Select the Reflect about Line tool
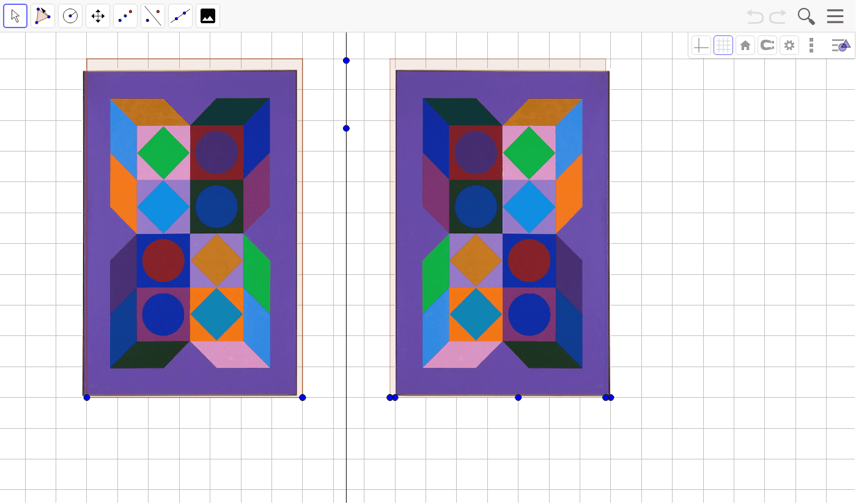This screenshot has height=504, width=856. tap(153, 16)
